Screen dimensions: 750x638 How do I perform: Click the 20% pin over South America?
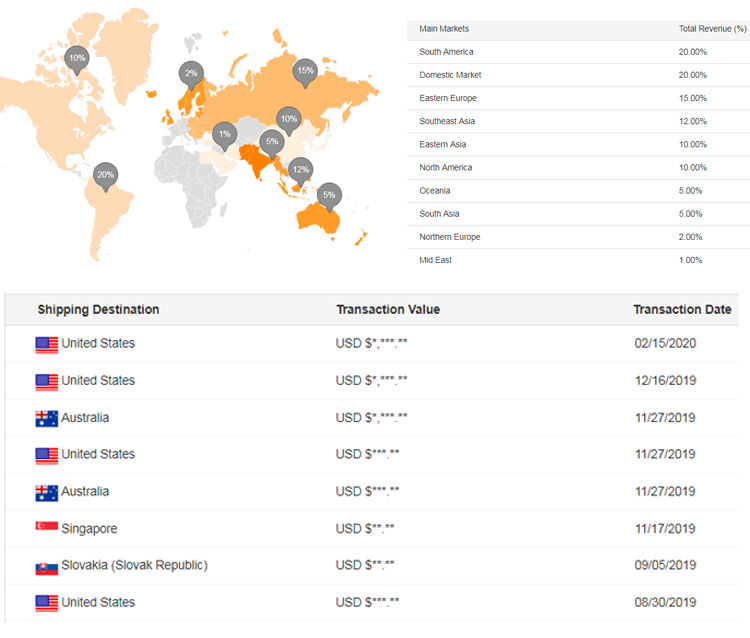(x=105, y=177)
